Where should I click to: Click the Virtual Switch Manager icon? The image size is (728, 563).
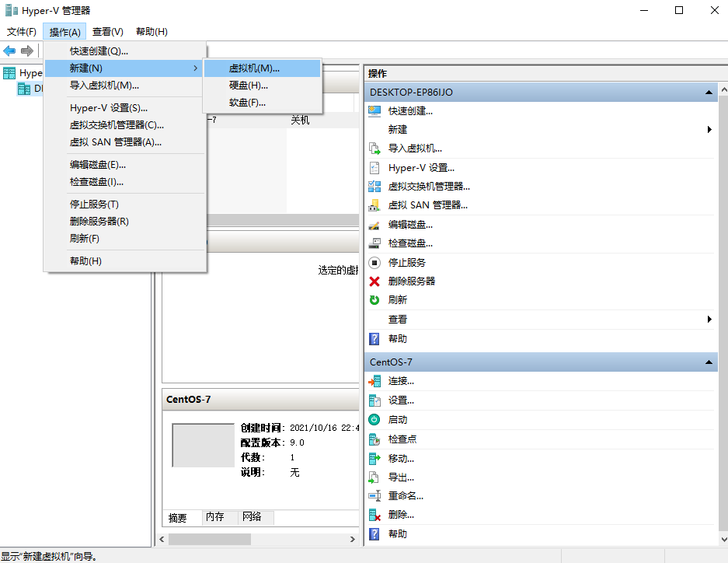click(374, 187)
